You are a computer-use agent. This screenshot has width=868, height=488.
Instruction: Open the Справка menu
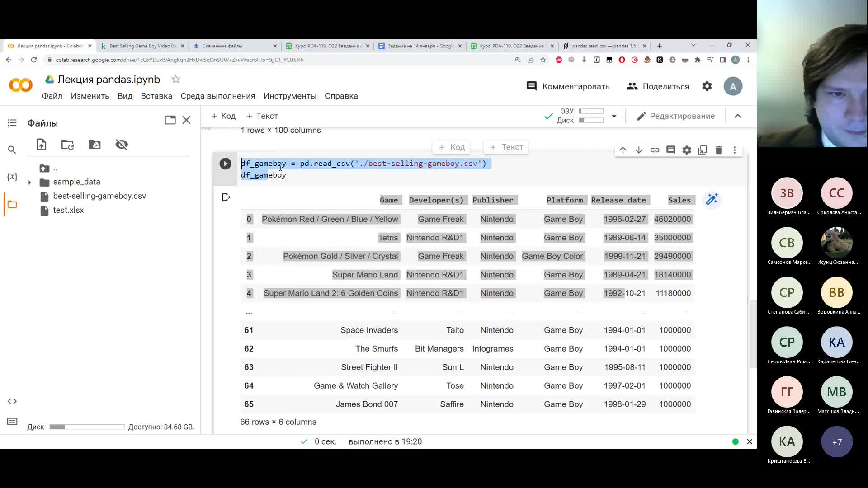click(341, 96)
